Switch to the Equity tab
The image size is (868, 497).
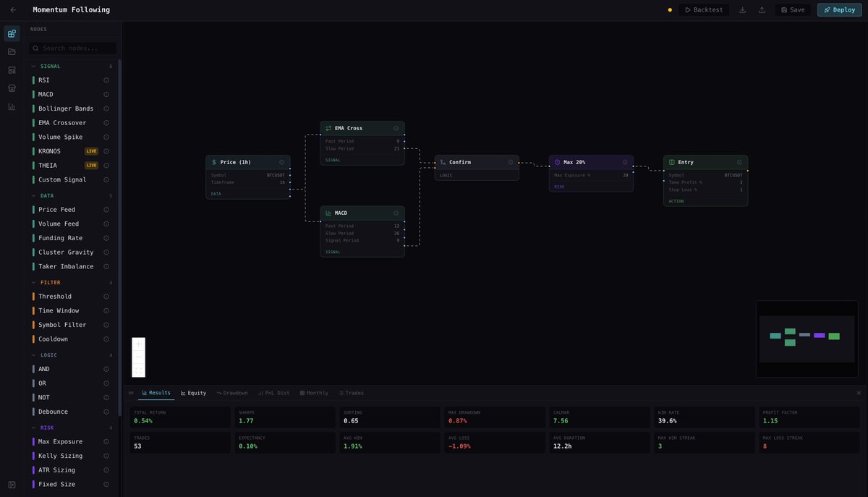point(193,393)
